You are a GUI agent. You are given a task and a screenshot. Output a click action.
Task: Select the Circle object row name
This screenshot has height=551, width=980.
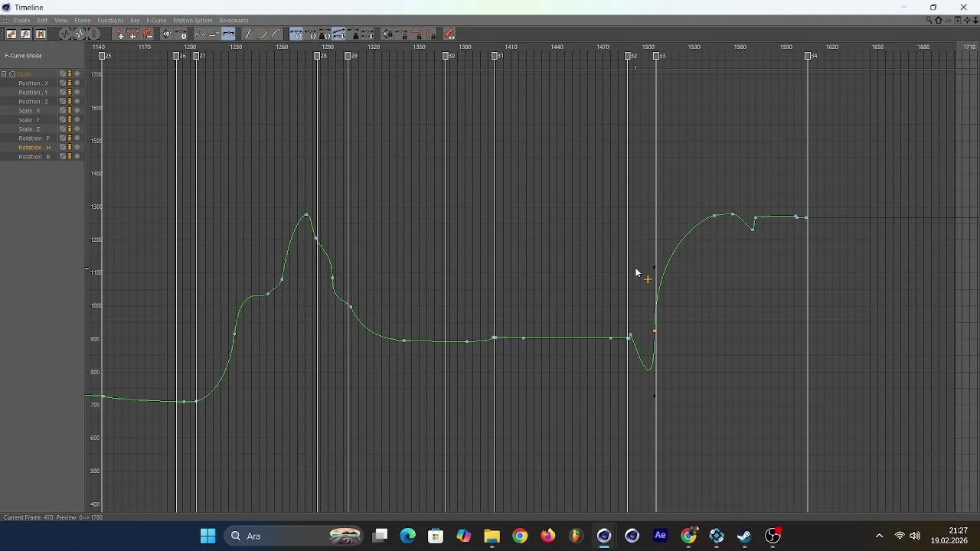click(24, 74)
